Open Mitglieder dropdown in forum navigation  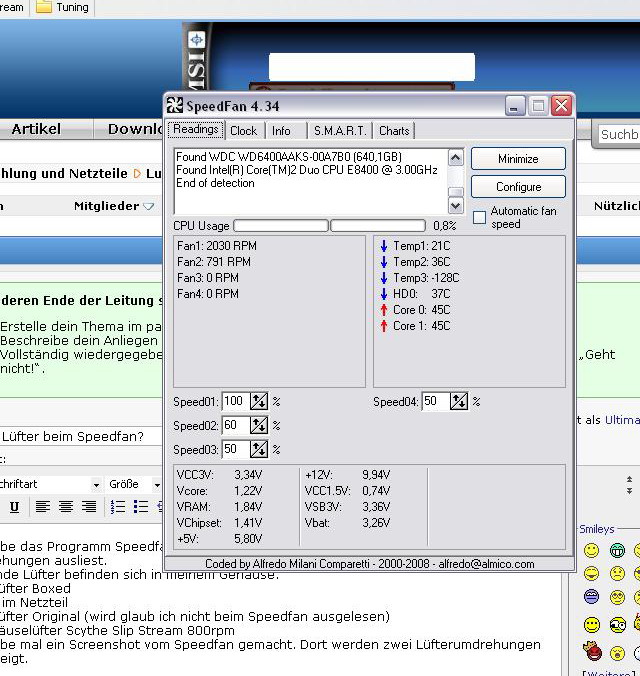point(114,206)
